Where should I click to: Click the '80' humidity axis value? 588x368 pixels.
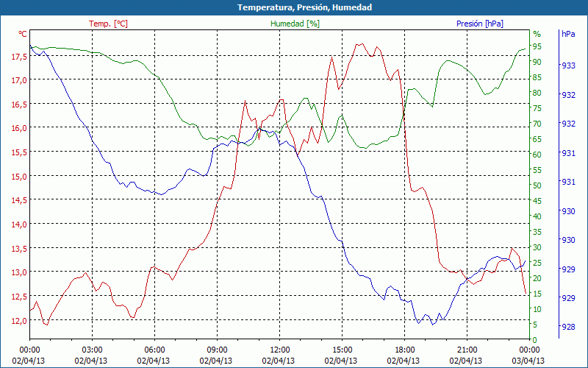click(537, 93)
